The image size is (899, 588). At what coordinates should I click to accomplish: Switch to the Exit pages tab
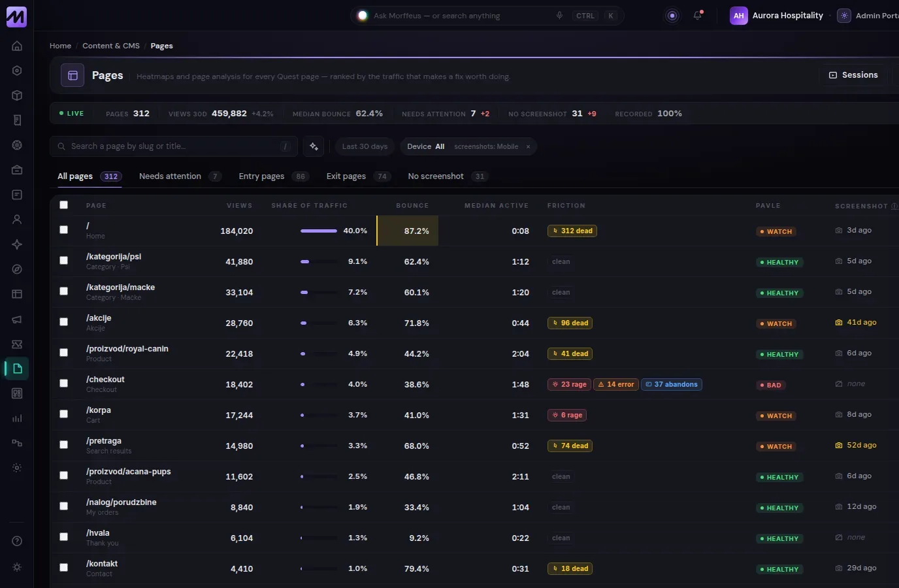(358, 176)
